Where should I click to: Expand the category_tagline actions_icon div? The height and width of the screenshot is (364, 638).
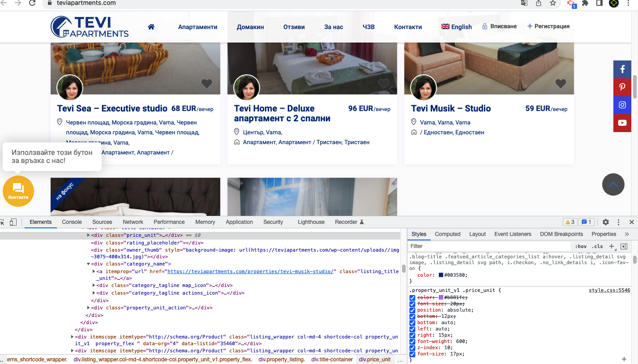point(94,293)
